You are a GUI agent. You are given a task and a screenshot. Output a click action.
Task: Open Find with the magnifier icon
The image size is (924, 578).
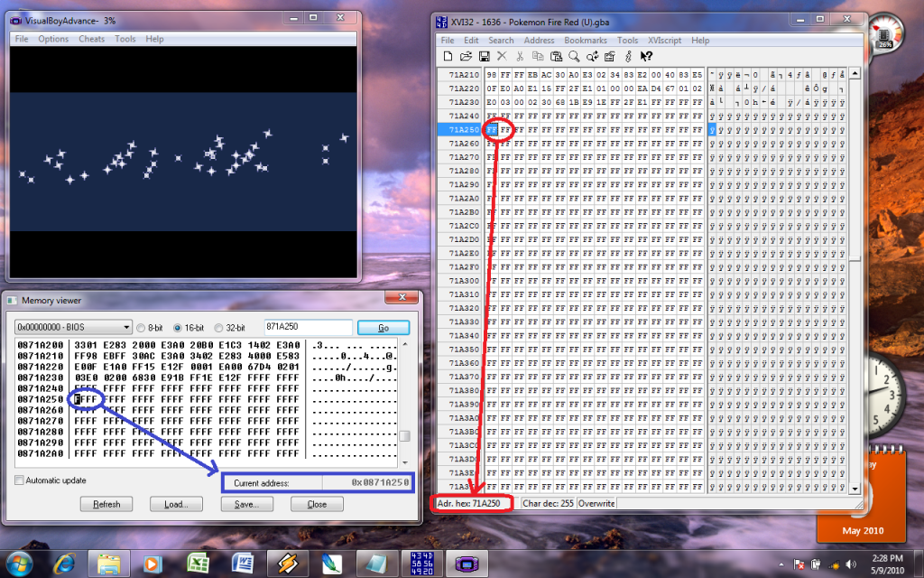point(573,57)
